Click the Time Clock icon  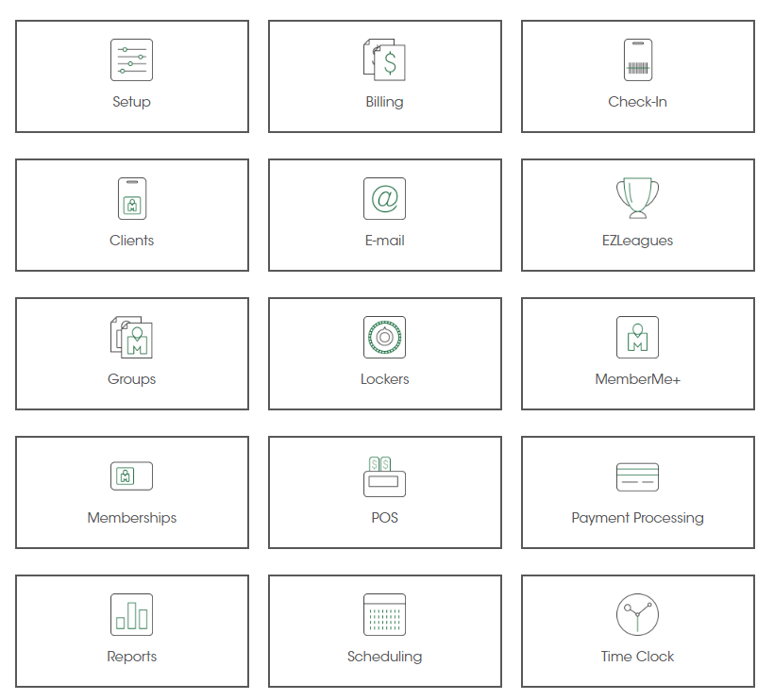[x=637, y=613]
